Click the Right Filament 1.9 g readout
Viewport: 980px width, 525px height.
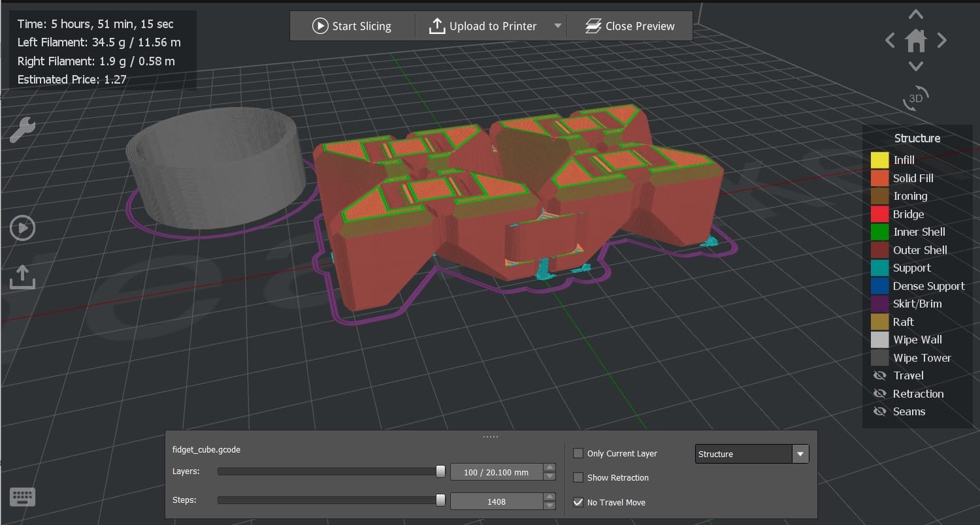click(x=96, y=61)
